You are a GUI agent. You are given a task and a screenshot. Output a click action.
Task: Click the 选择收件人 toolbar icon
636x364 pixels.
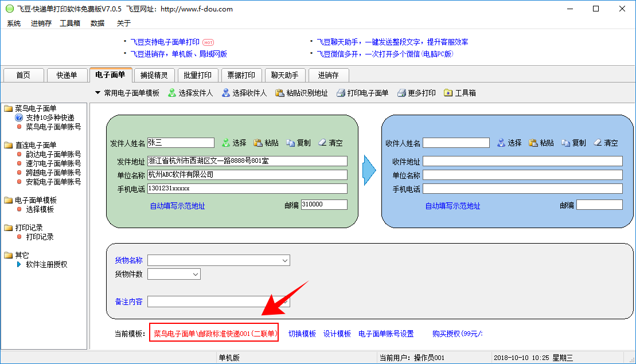pyautogui.click(x=226, y=93)
